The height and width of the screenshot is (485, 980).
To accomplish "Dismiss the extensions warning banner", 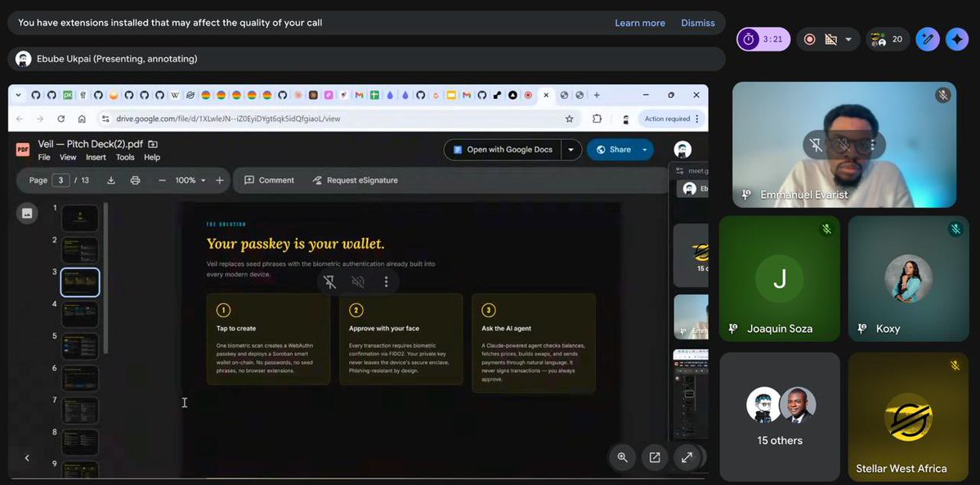I will pyautogui.click(x=697, y=23).
